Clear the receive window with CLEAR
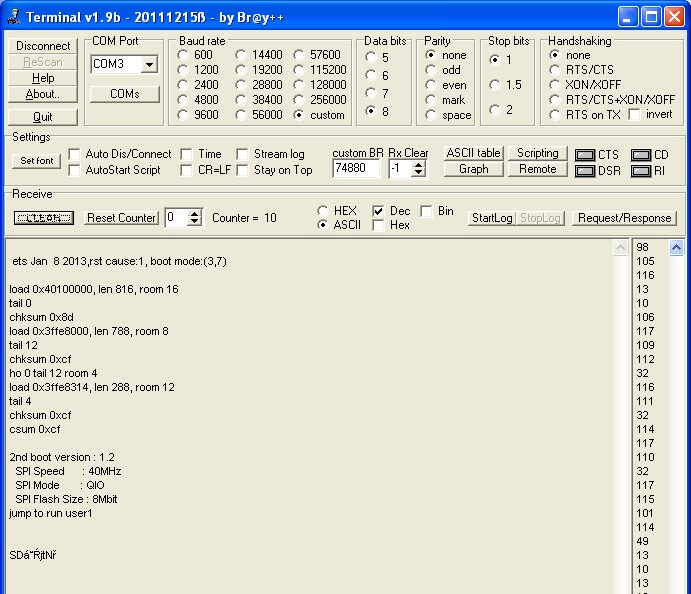The width and height of the screenshot is (691, 594). (x=44, y=218)
